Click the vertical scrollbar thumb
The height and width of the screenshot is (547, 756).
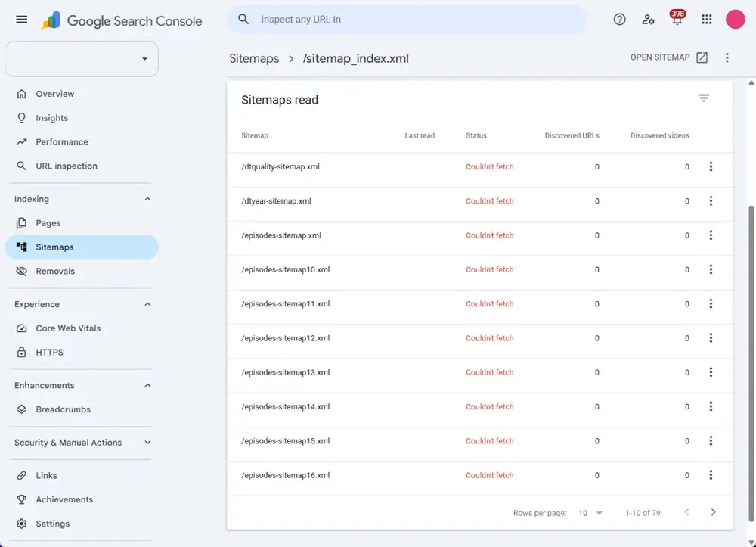(751, 362)
